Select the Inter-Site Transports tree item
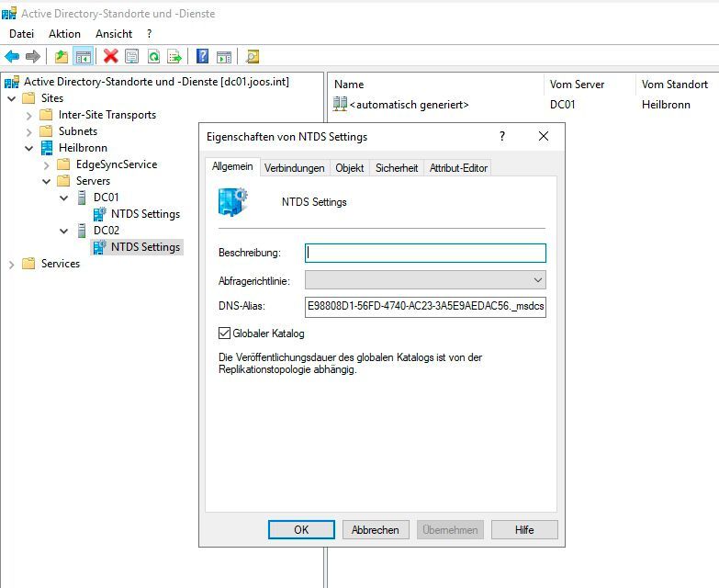The width and height of the screenshot is (719, 588). point(107,115)
